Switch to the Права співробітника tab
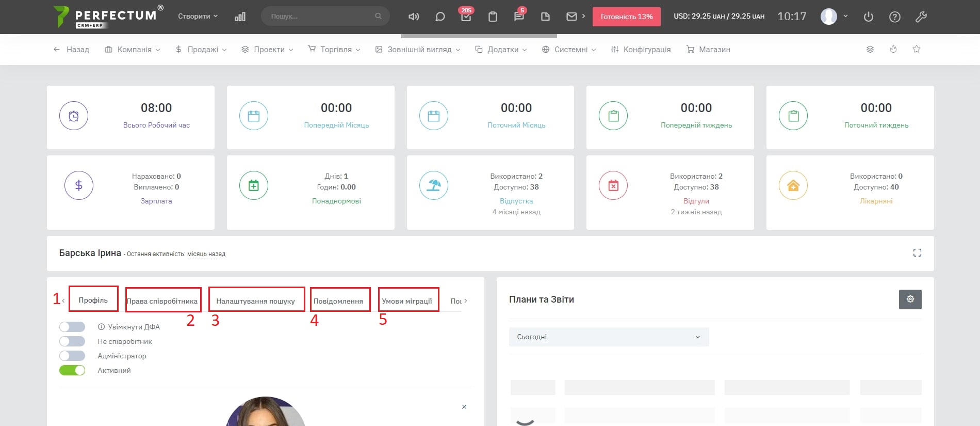This screenshot has width=980, height=426. click(162, 301)
